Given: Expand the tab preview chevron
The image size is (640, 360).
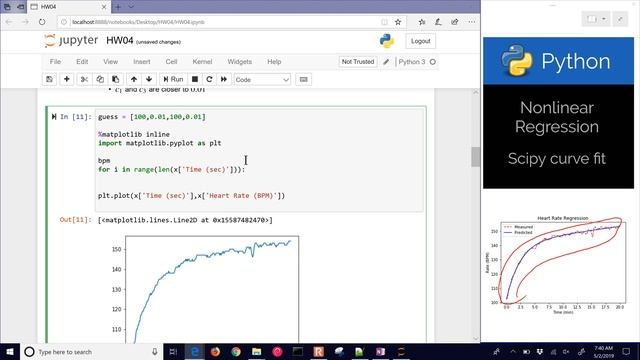Looking at the screenshot, I should pyautogui.click(x=131, y=7).
